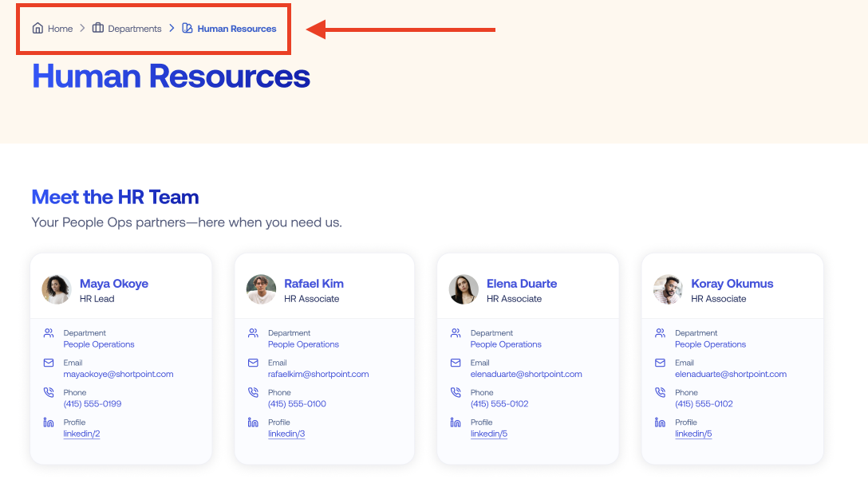Open linkedin/5 link in Koray Okumus's card

pyautogui.click(x=693, y=434)
